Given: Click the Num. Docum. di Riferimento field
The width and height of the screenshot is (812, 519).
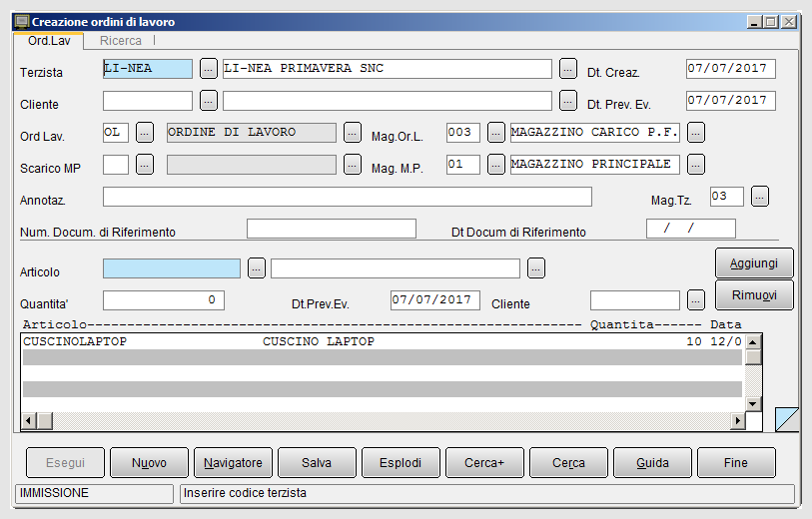Looking at the screenshot, I should (332, 229).
